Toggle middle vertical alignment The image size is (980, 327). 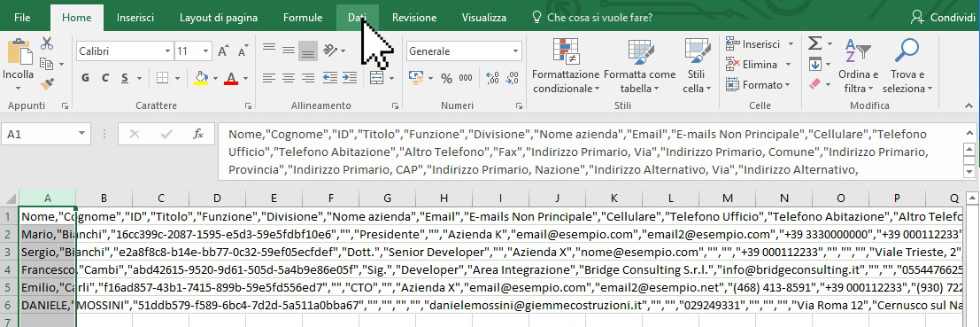288,50
